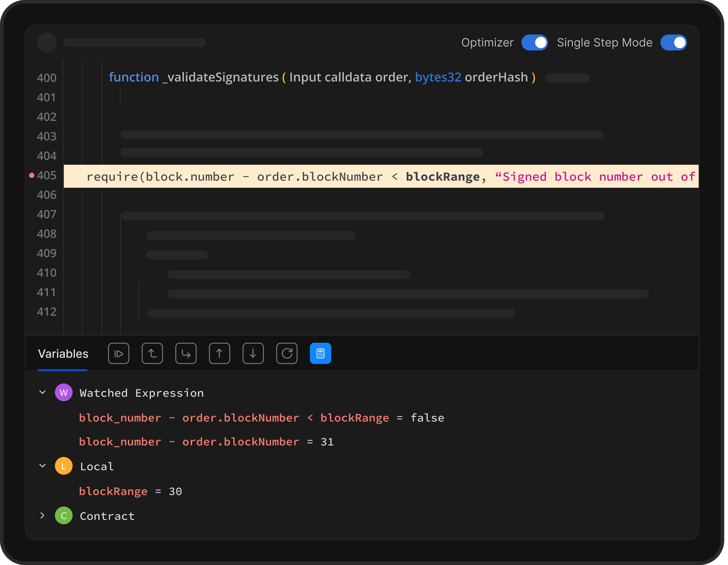
Task: Select the blockRange = 30 variable
Action: click(131, 491)
